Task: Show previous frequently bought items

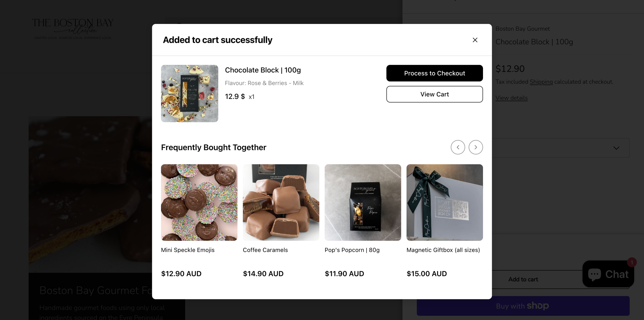Action: click(458, 147)
